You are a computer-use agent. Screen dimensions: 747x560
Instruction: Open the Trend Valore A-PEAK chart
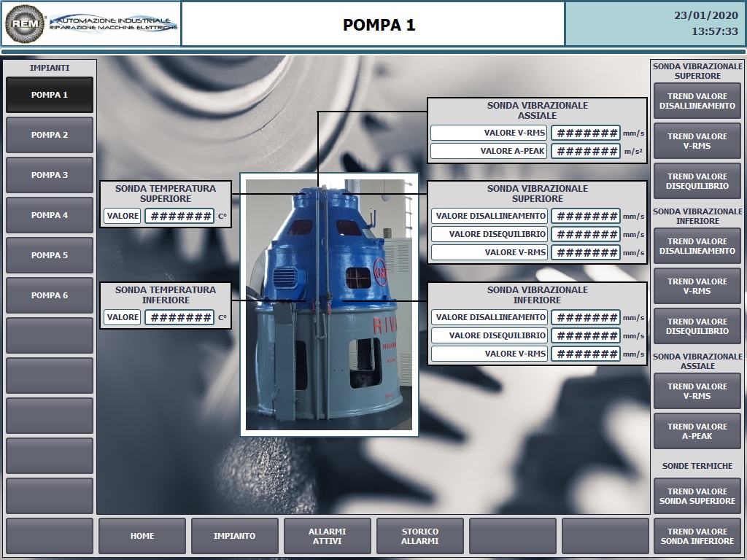coord(697,432)
